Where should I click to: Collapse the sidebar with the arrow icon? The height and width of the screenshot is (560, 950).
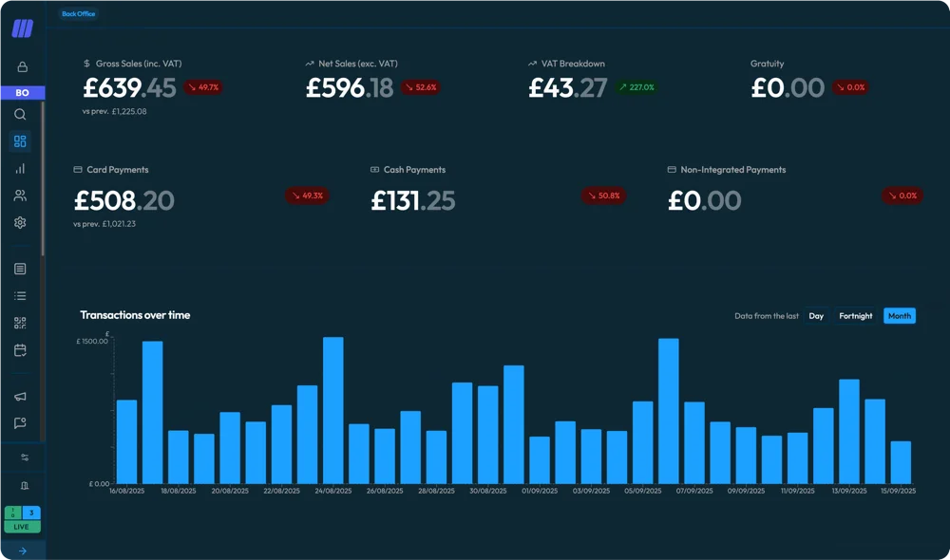[x=21, y=550]
